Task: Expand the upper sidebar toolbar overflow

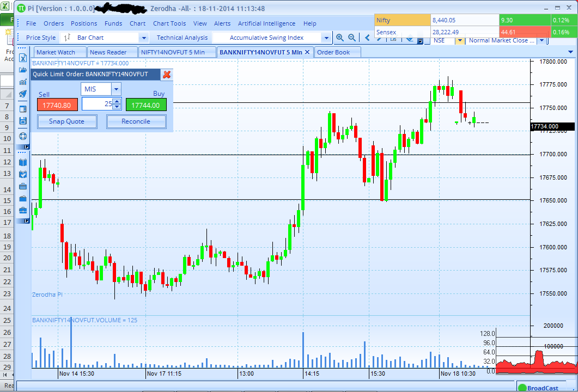Action: [x=27, y=147]
